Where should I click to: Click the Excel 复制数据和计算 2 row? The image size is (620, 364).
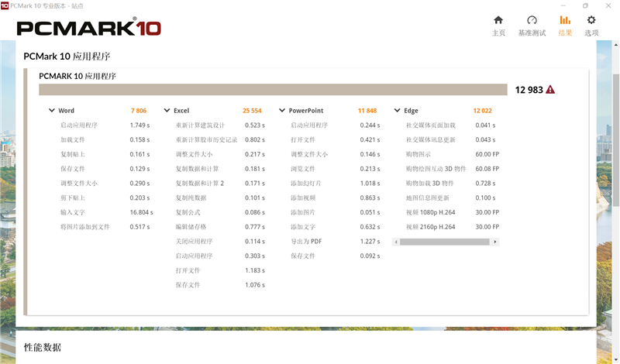pos(220,184)
